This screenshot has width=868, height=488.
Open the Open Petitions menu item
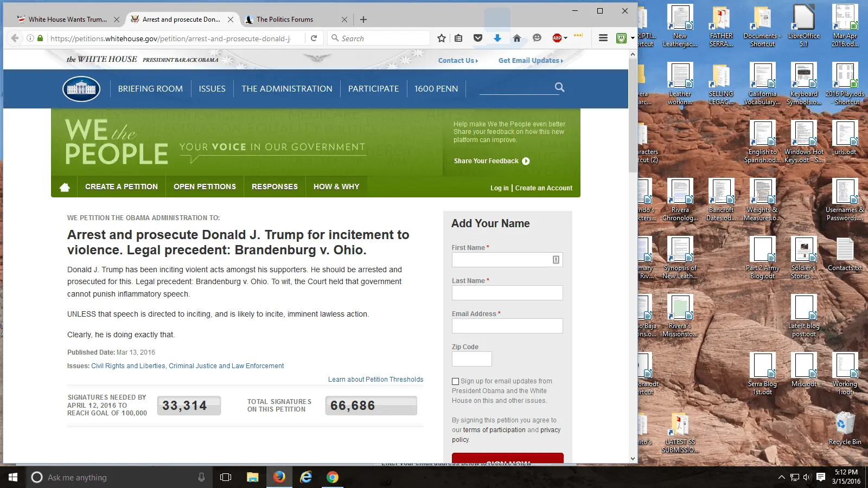(x=205, y=187)
